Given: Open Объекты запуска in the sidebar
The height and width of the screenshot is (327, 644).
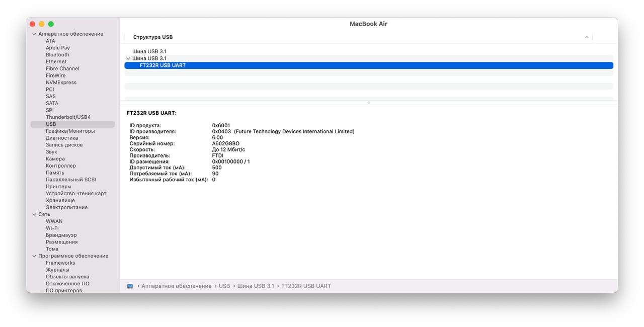Looking at the screenshot, I should tap(67, 277).
